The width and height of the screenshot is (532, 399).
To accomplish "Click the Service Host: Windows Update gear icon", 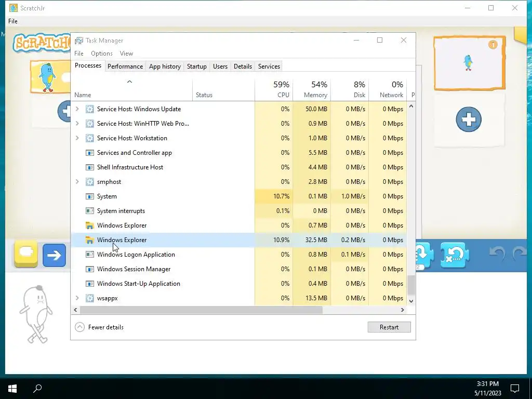I will 89,109.
